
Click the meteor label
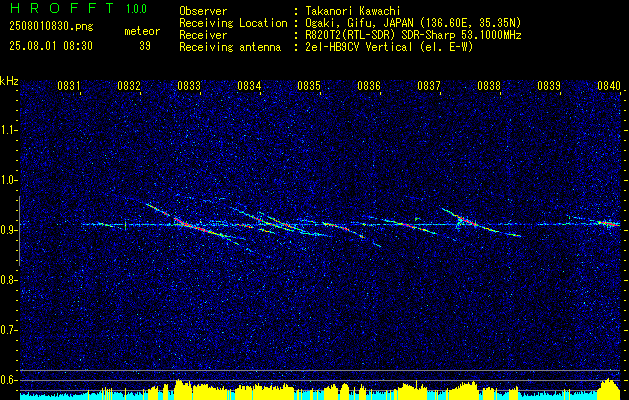pyautogui.click(x=142, y=31)
